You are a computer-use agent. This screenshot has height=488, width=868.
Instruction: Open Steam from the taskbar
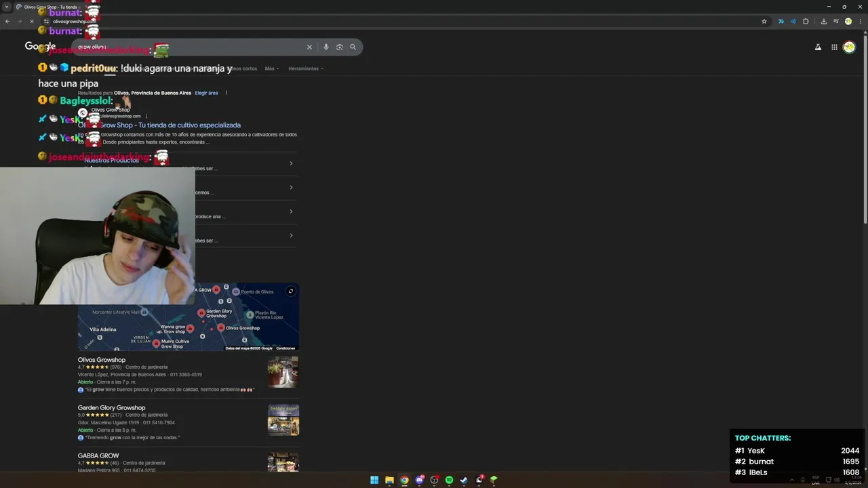pos(464,480)
